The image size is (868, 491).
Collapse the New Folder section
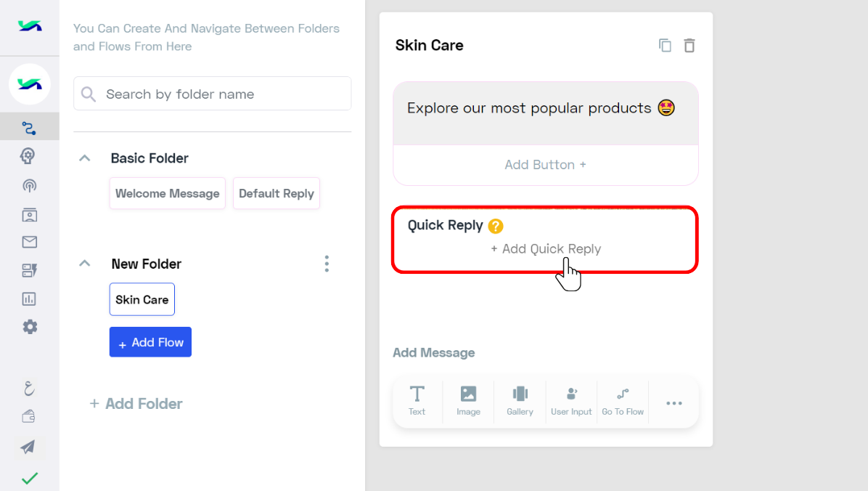point(85,264)
